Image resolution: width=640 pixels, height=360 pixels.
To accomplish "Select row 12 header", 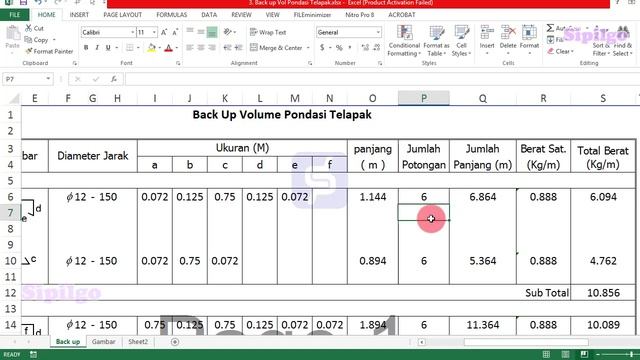I will pos(11,293).
